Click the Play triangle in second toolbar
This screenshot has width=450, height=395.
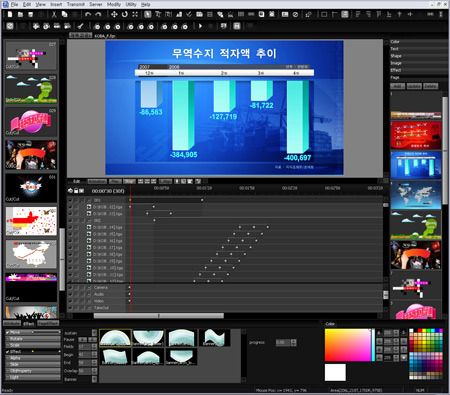point(200,26)
